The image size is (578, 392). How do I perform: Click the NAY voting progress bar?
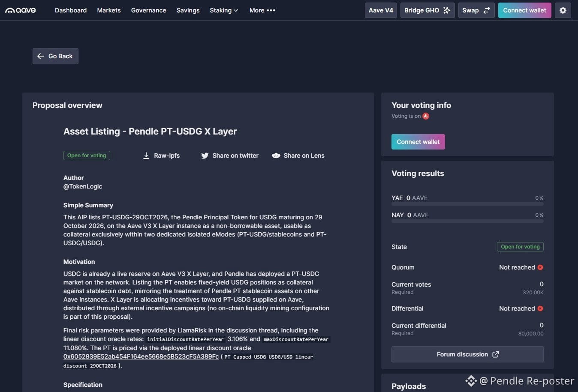pyautogui.click(x=467, y=221)
